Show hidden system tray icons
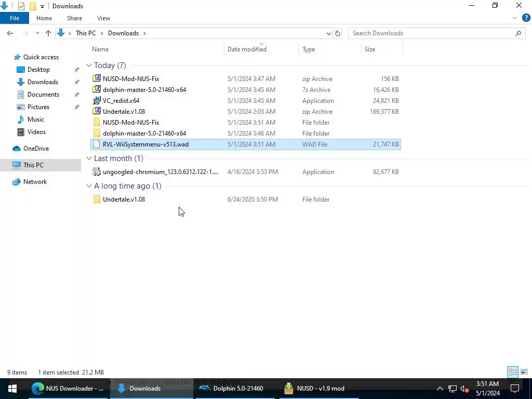This screenshot has width=532, height=399. pyautogui.click(x=440, y=389)
